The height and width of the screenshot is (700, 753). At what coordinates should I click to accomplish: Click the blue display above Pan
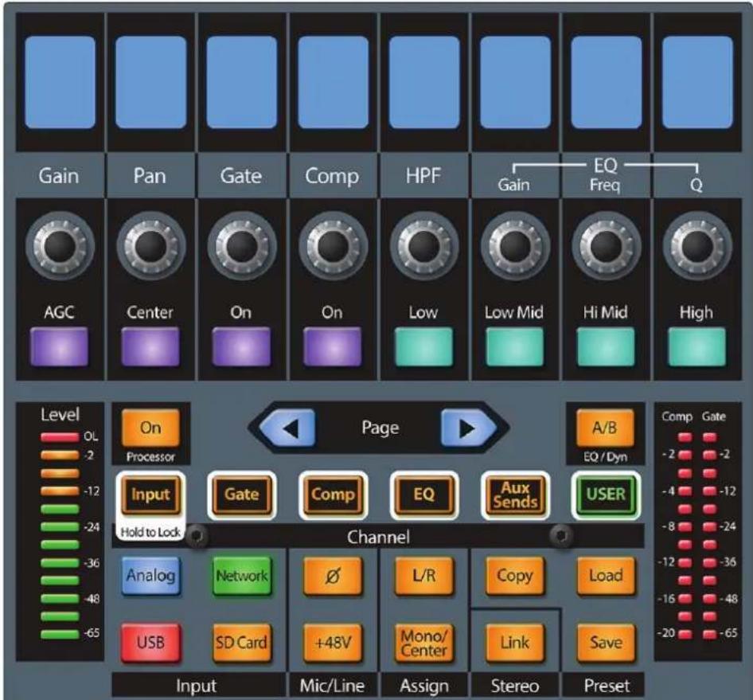pos(150,82)
